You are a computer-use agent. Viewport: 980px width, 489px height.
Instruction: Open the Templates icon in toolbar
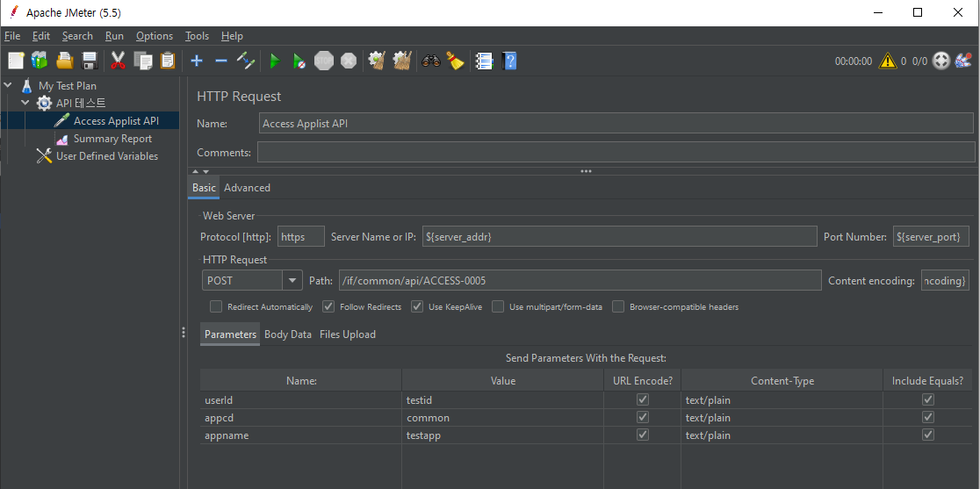(40, 61)
